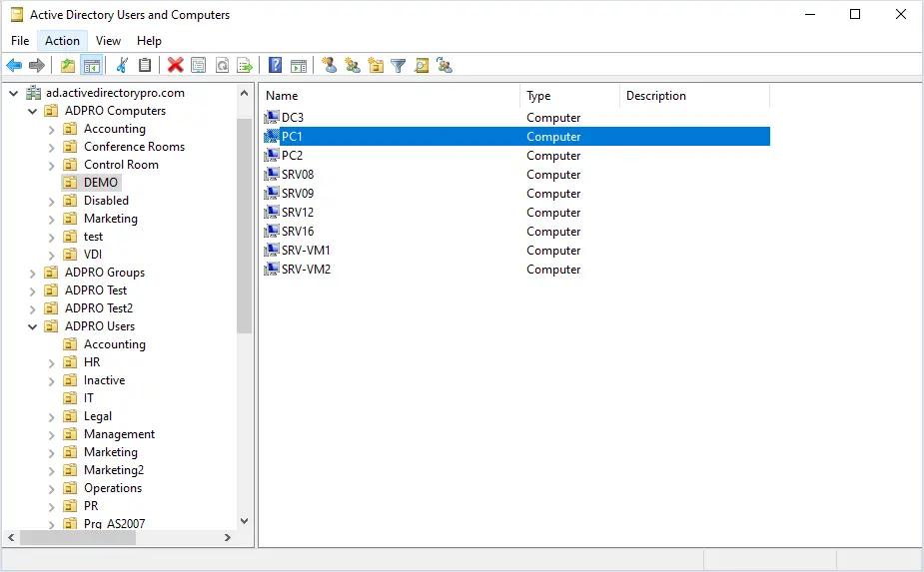Collapse the ADPRO Computers node

(32, 111)
